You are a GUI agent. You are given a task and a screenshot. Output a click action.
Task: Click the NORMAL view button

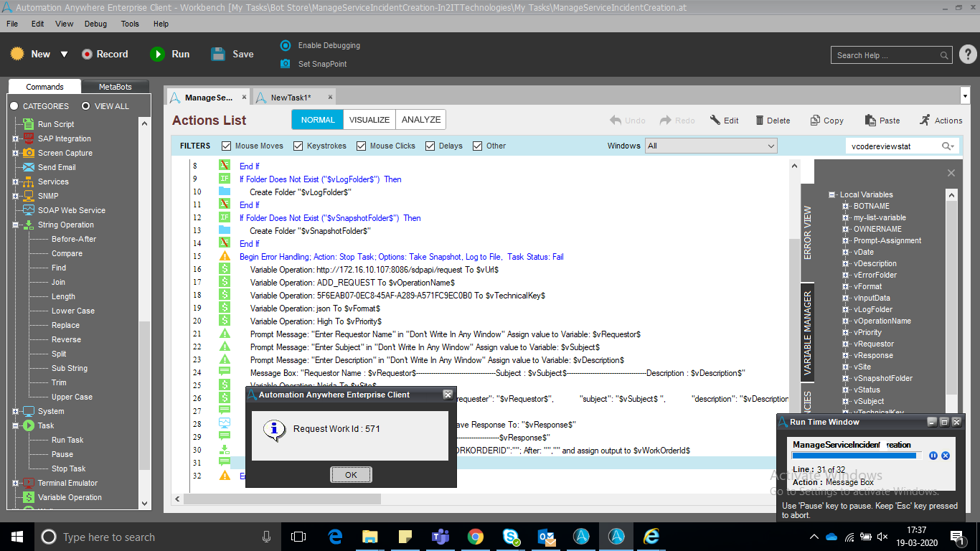(x=318, y=120)
